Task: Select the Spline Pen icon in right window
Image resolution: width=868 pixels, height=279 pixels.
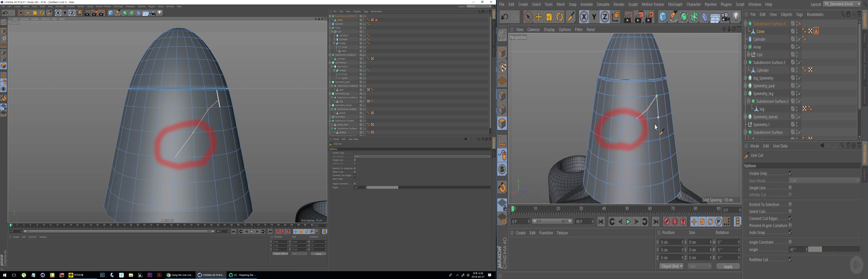Action: 673,17
